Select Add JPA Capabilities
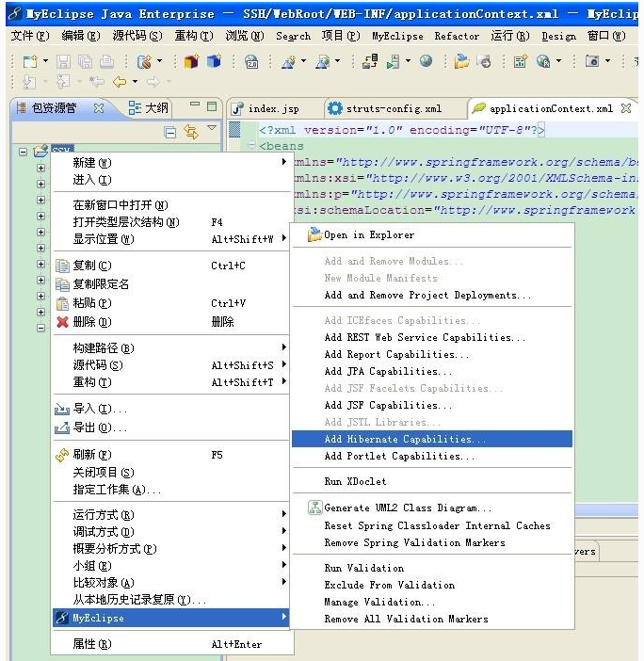This screenshot has width=644, height=661. [432, 371]
